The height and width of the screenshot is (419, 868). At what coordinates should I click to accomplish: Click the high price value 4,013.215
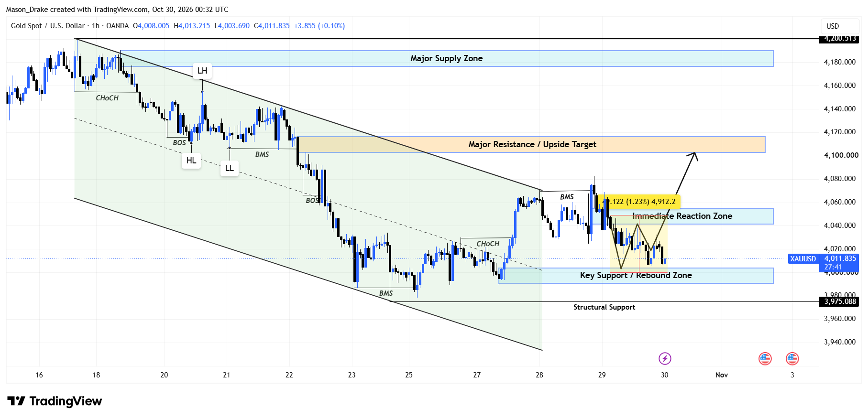tap(194, 26)
